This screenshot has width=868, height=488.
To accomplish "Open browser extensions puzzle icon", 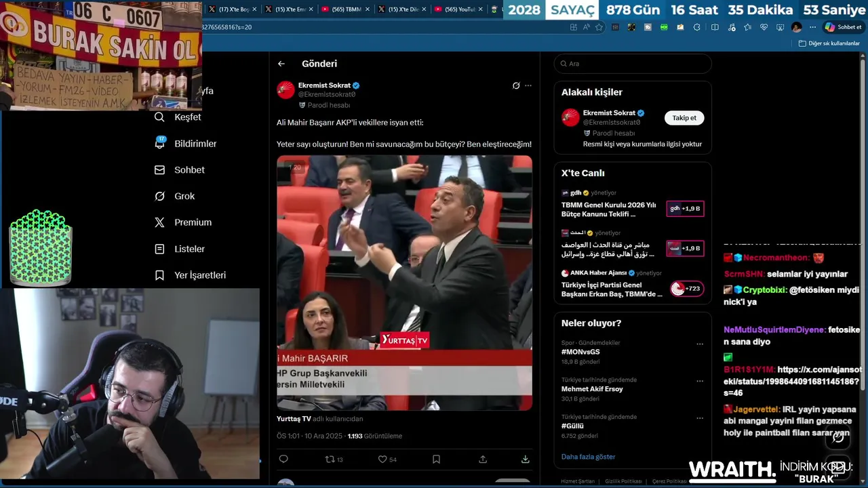I will point(697,27).
